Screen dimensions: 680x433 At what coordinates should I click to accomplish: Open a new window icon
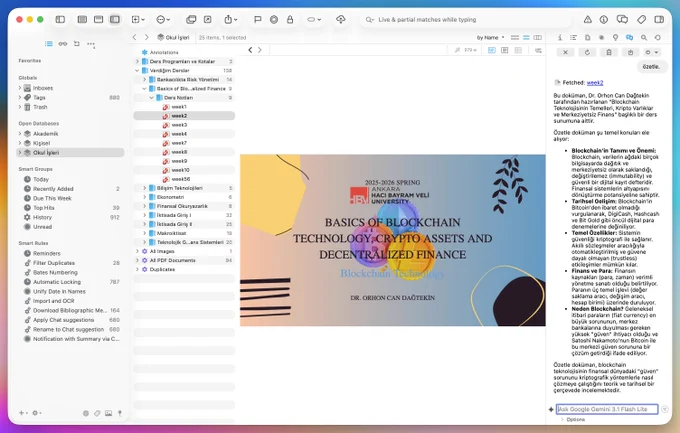(x=191, y=20)
